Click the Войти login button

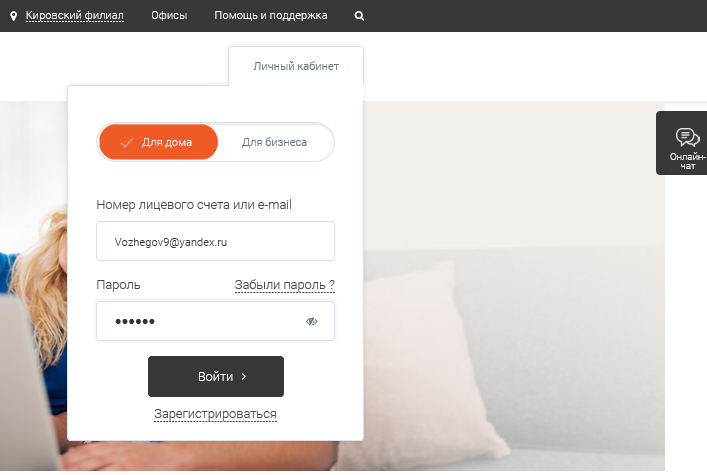coord(216,377)
